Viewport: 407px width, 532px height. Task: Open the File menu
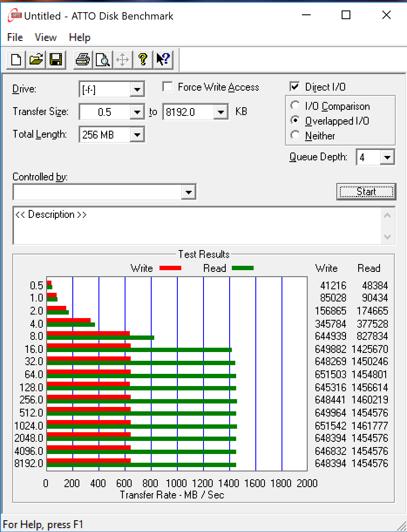15,37
